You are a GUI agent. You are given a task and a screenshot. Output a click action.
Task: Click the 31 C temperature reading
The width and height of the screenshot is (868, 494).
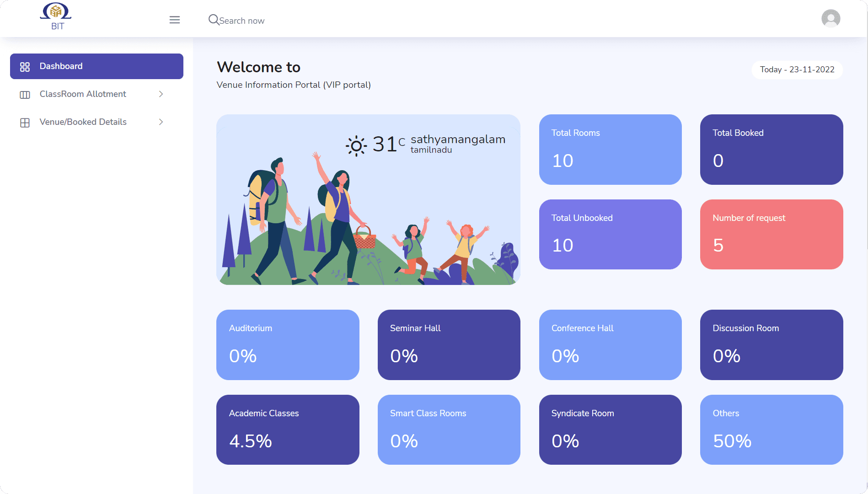(x=389, y=144)
